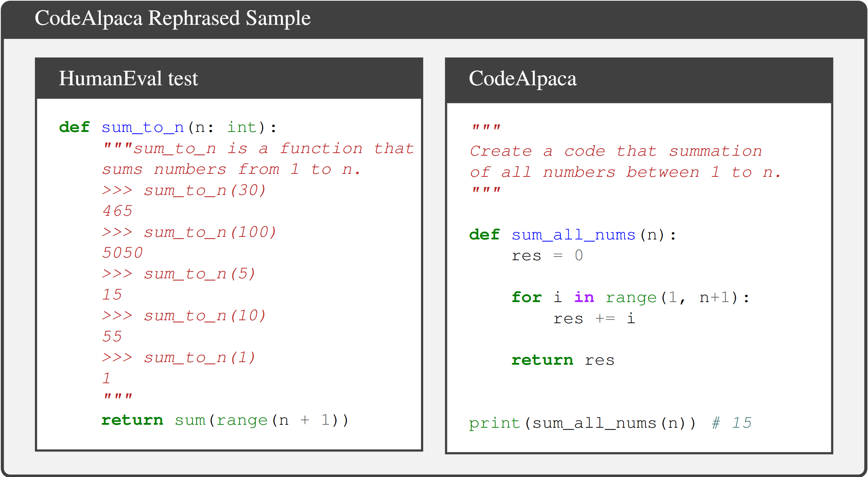This screenshot has width=868, height=477.
Task: Click the example '>>> sum_to_n(30)'
Action: pyautogui.click(x=184, y=191)
